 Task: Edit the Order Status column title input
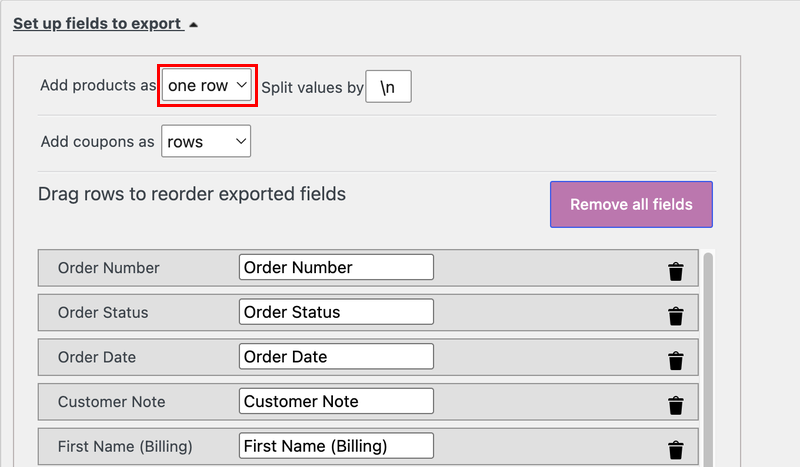336,312
